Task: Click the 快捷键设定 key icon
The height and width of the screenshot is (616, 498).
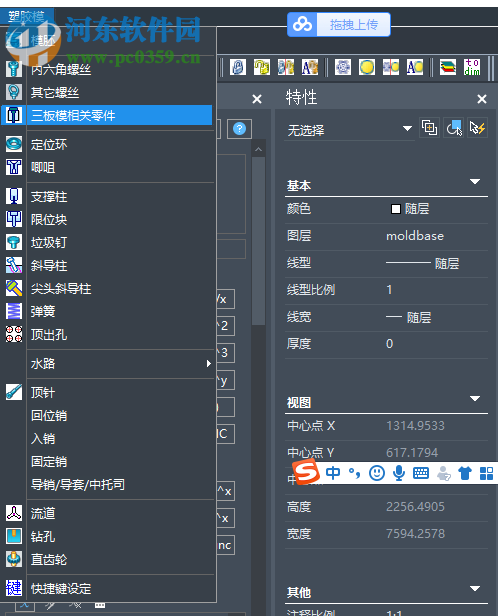Action: [x=14, y=588]
